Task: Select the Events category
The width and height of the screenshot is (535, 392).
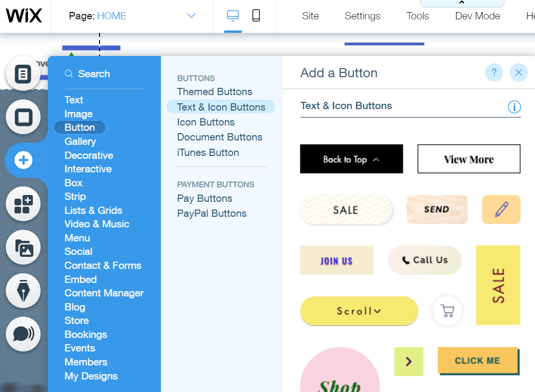Action: pyautogui.click(x=79, y=348)
